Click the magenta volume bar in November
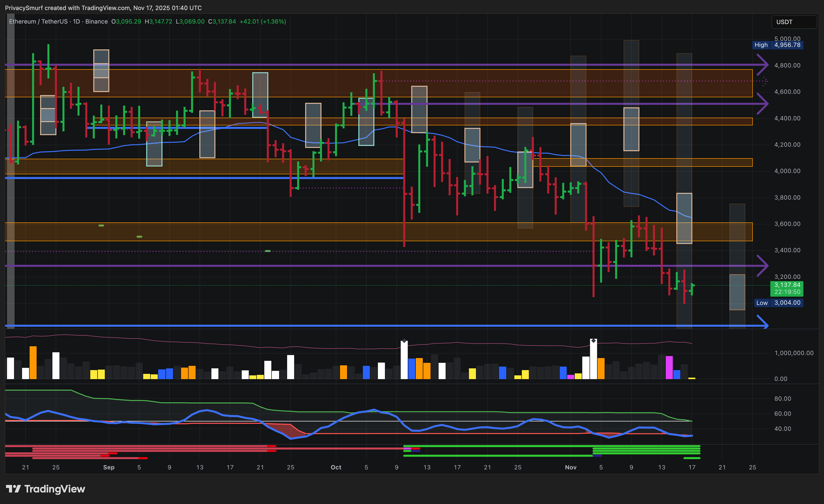The width and height of the screenshot is (824, 504). coord(669,367)
